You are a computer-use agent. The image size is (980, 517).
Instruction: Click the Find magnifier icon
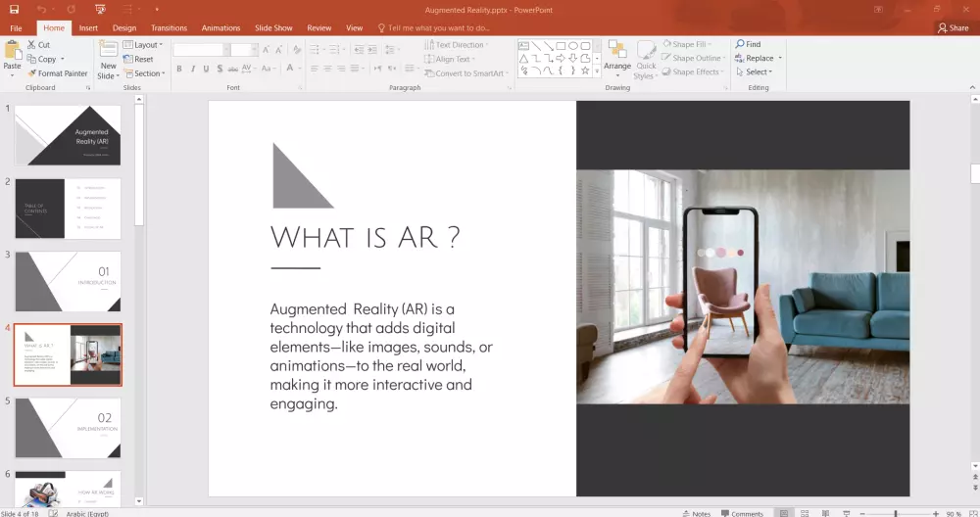pos(739,44)
